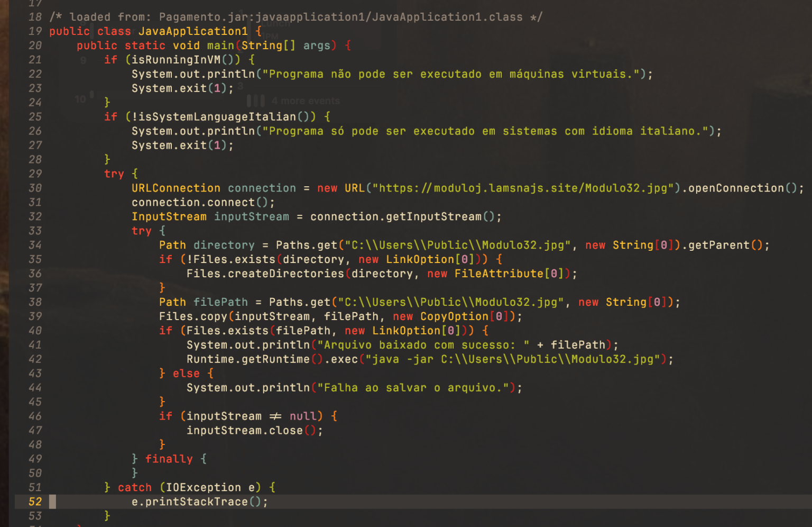This screenshot has height=527, width=812.
Task: Click line number 19 in the gutter
Action: tap(35, 31)
